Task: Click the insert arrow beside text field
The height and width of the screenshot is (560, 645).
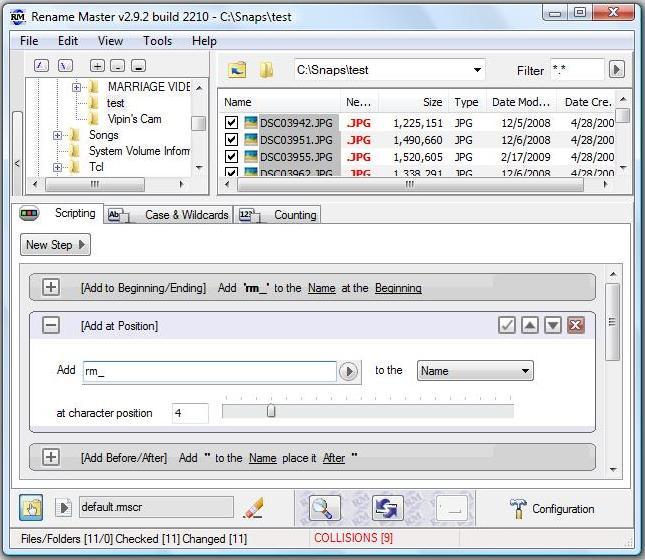Action: coord(348,371)
